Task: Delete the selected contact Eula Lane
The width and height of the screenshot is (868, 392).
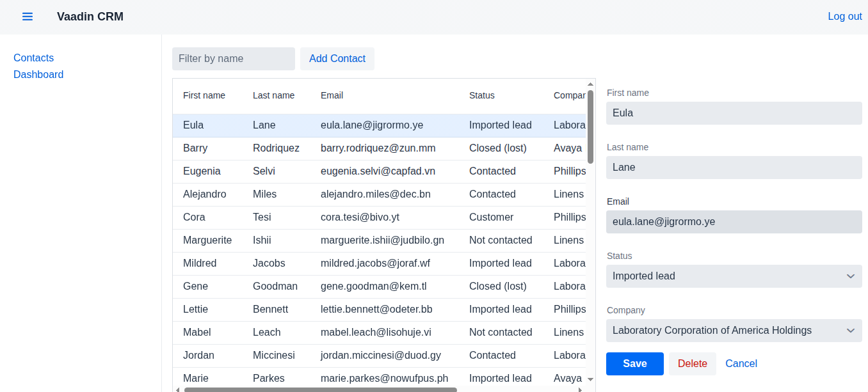Action: coord(692,363)
